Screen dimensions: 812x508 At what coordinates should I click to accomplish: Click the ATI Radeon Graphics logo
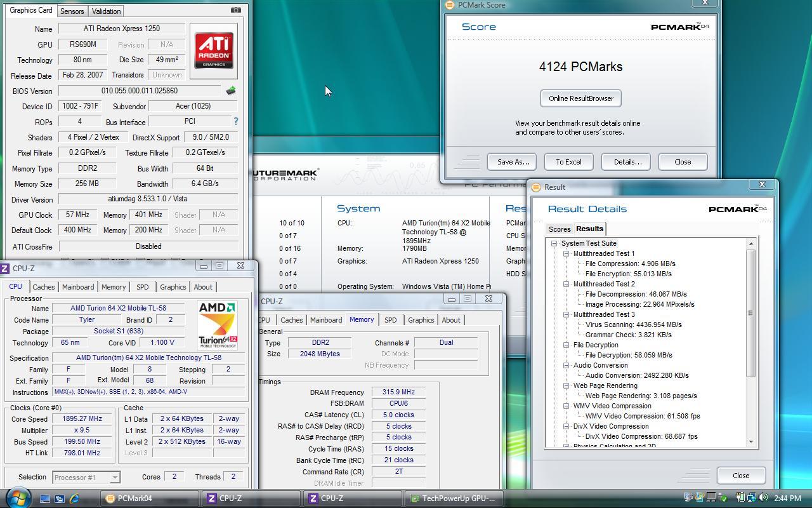coord(214,51)
